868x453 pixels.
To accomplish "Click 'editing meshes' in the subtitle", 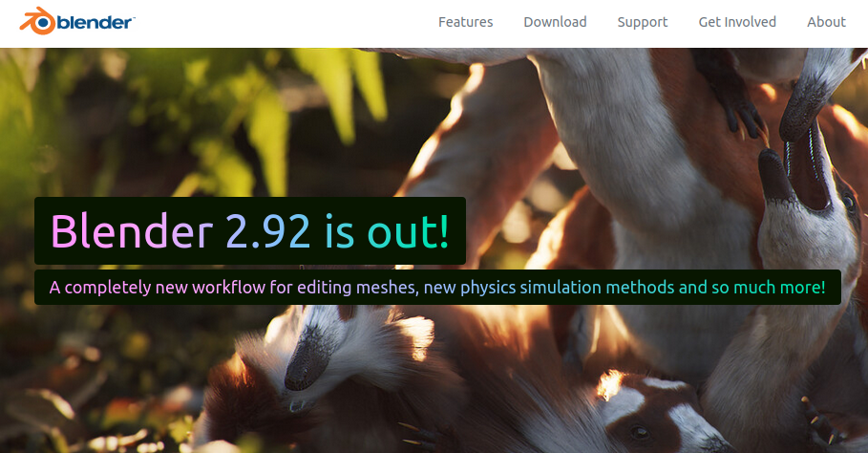I will point(357,288).
